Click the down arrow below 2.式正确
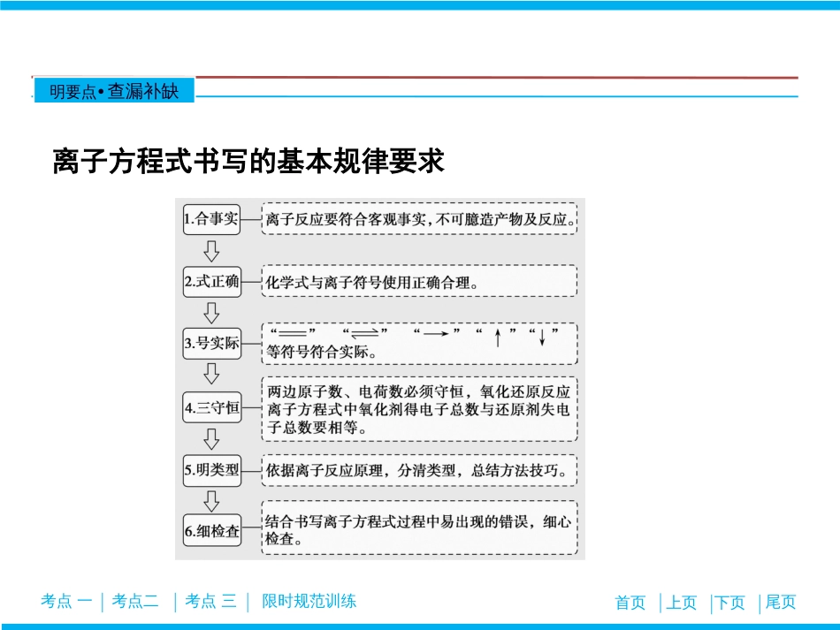The width and height of the screenshot is (840, 630). [x=211, y=314]
